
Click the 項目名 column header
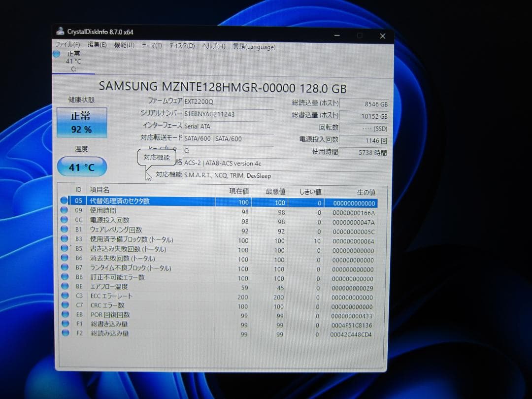[x=100, y=190]
